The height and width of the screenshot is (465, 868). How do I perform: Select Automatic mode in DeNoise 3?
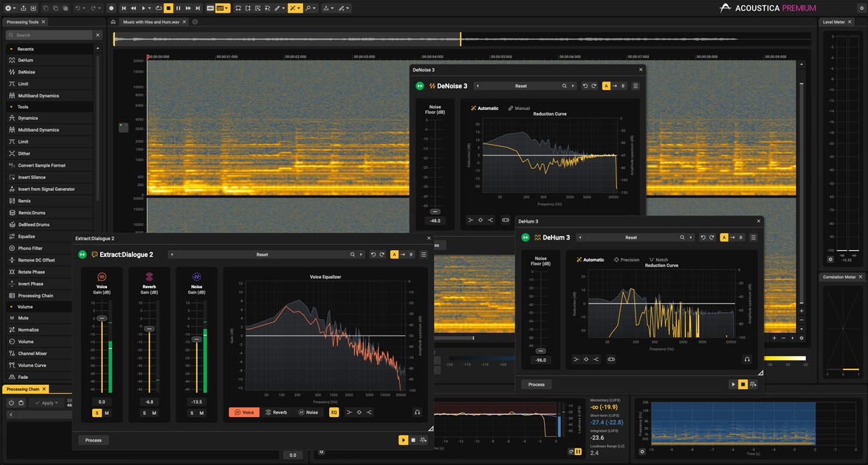[485, 108]
